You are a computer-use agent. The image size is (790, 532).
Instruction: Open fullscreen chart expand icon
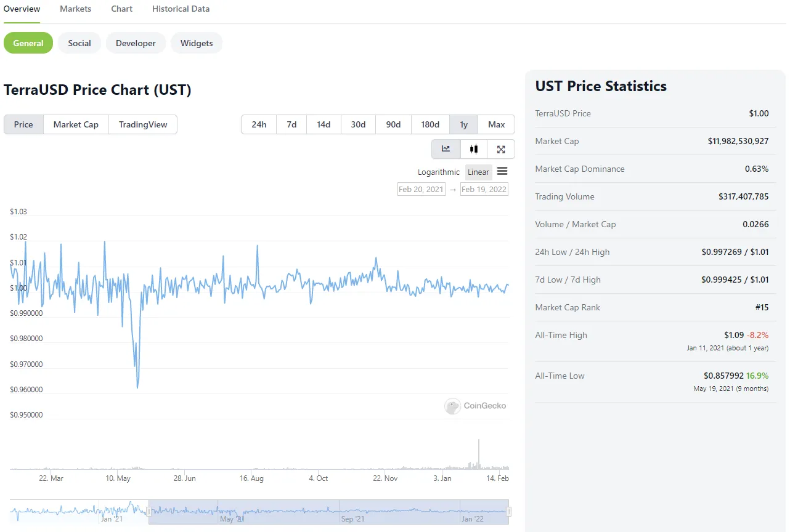(501, 149)
